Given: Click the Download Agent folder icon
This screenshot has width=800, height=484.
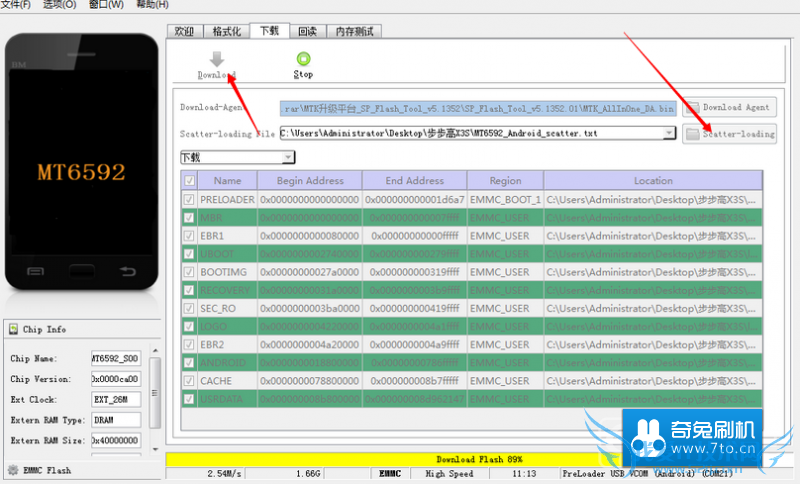Looking at the screenshot, I should (693, 107).
